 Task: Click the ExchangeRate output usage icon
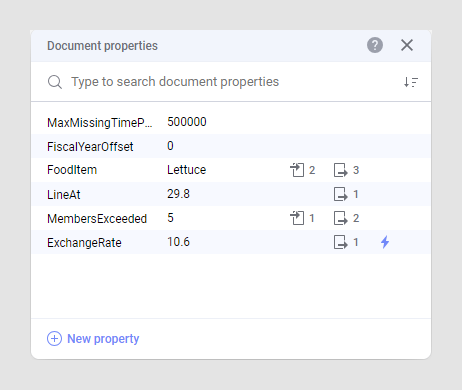pos(340,242)
